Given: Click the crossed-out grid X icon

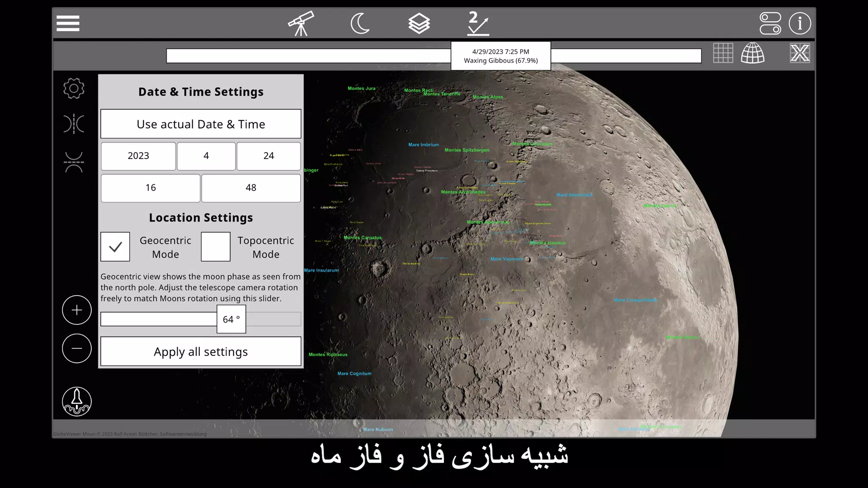Looking at the screenshot, I should click(800, 53).
